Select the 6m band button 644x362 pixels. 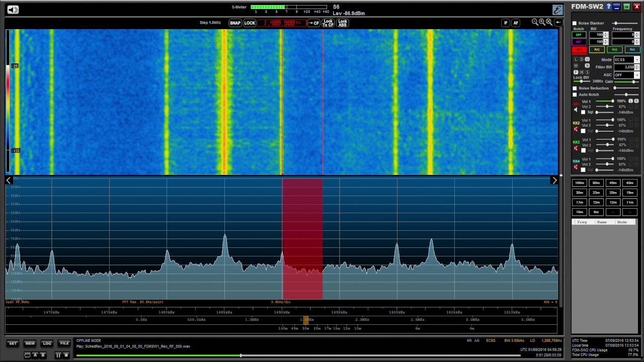tap(596, 212)
